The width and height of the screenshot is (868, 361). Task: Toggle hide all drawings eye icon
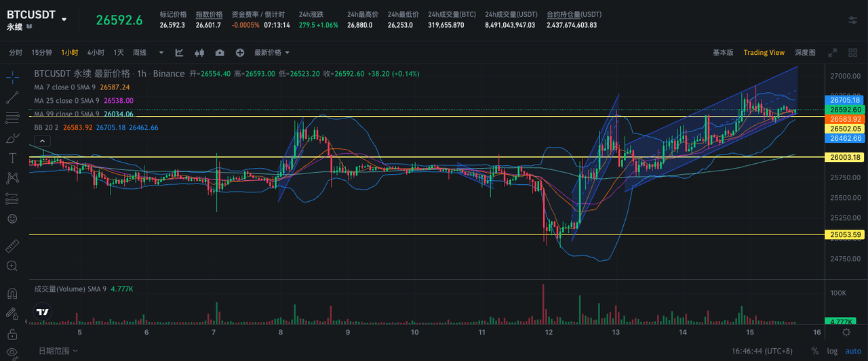tap(12, 352)
